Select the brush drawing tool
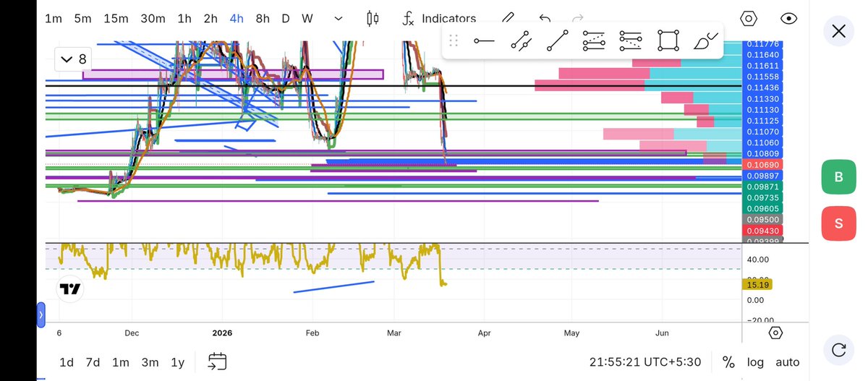The image size is (868, 381). click(x=705, y=40)
